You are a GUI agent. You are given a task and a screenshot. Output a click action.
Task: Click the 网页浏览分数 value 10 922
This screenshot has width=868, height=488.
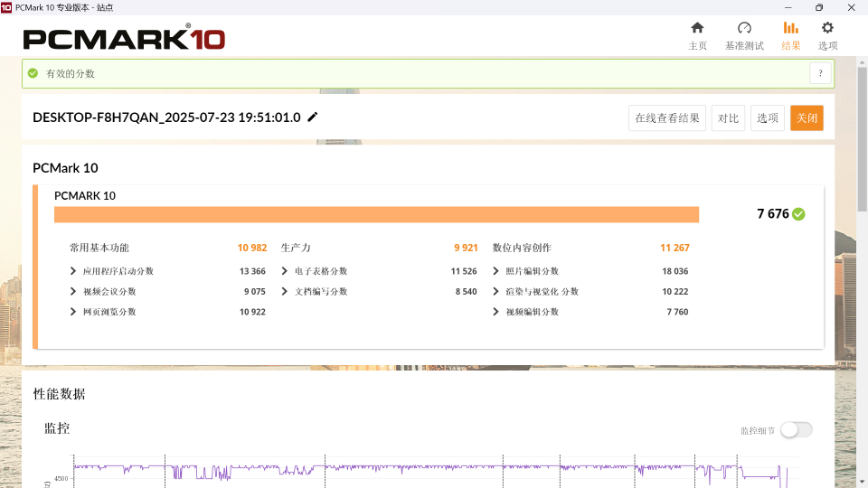point(252,312)
